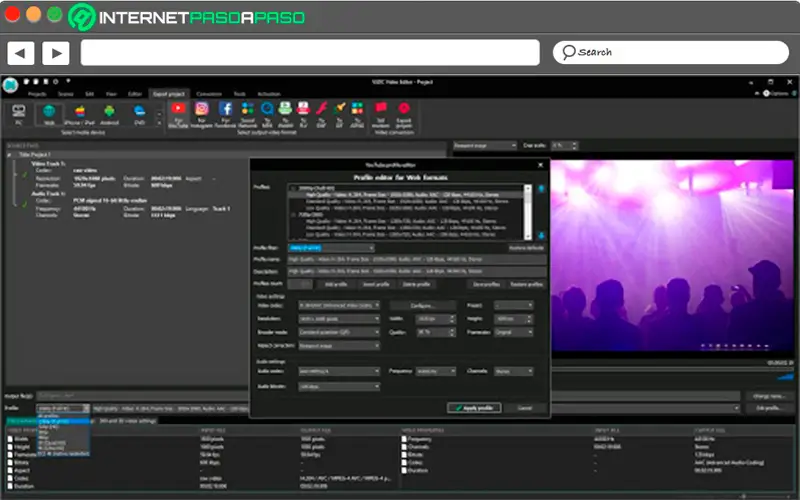Screen dimensions: 800x500
Task: Open the Editor ribbon tab
Action: [135, 94]
